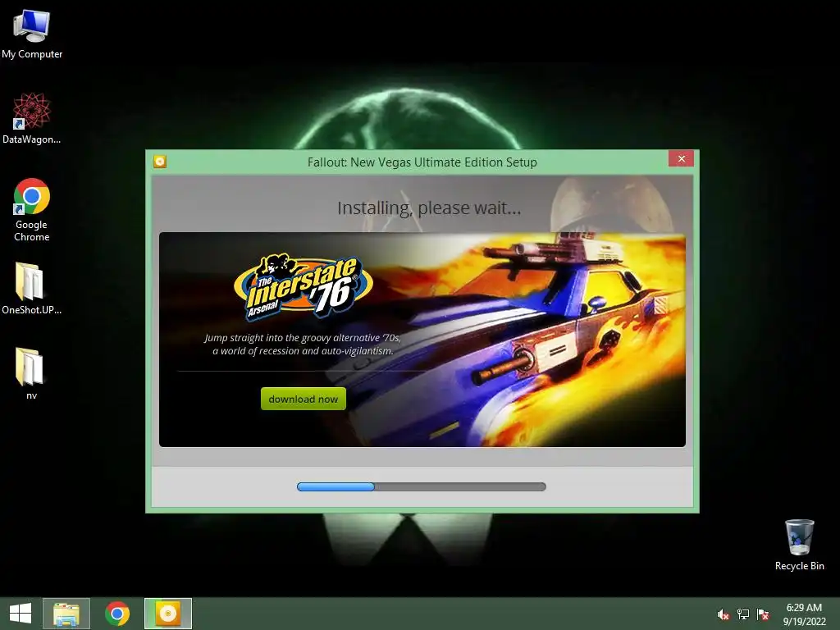This screenshot has height=630, width=840.
Task: Click the "Installing, please wait..." text
Action: pyautogui.click(x=428, y=208)
